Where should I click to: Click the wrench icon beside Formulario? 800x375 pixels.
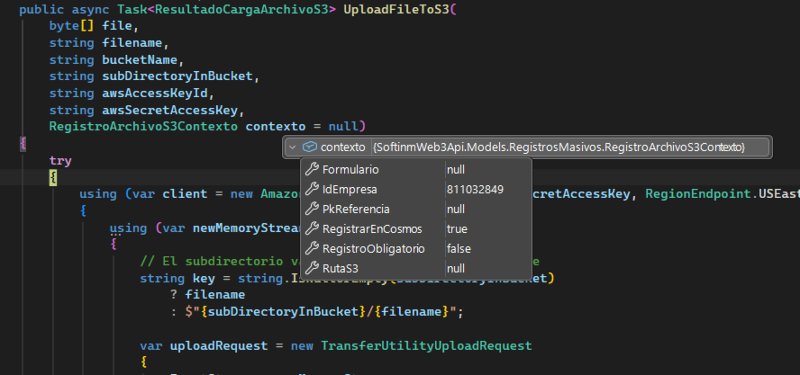click(312, 170)
